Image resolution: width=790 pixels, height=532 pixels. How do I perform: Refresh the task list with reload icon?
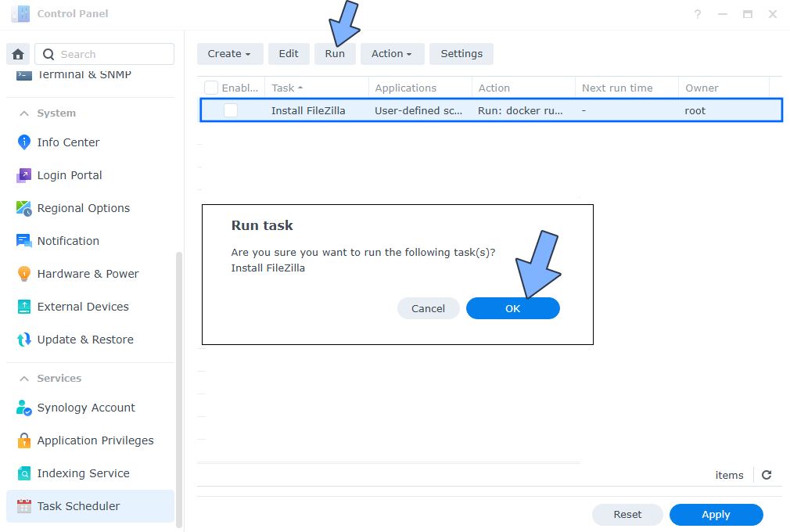coord(767,475)
